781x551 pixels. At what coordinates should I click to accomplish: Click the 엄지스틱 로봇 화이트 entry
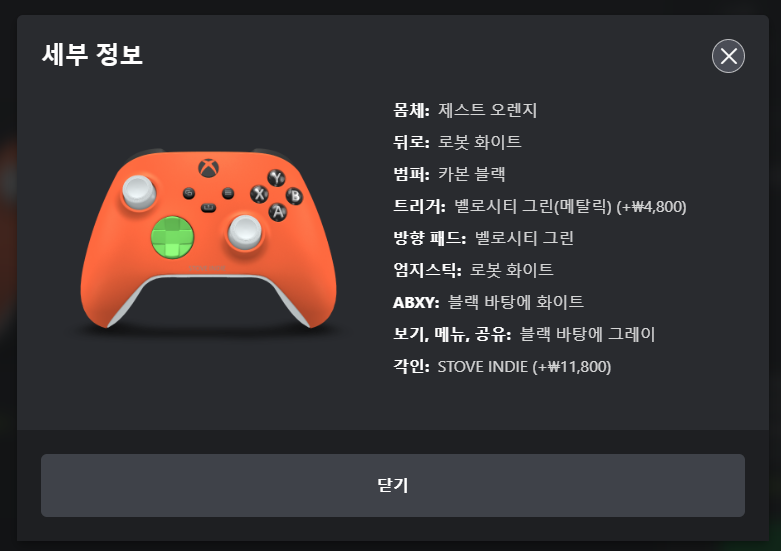473,270
